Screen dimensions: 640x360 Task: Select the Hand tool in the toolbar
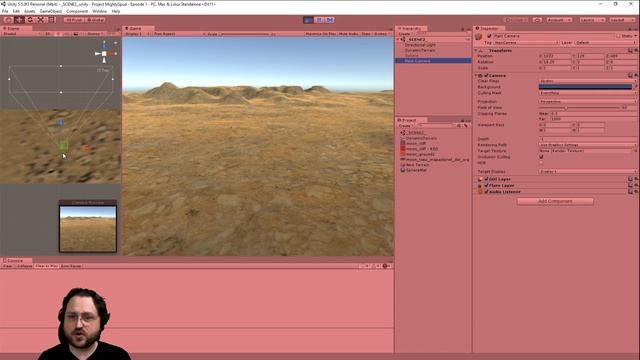tap(8, 20)
